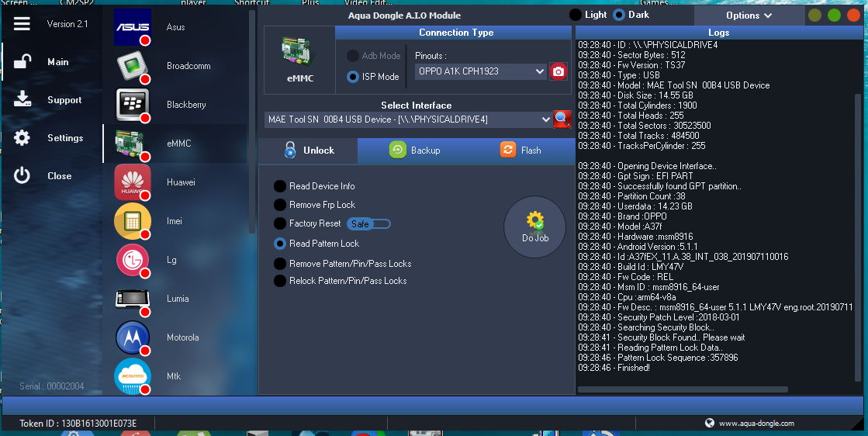
Task: Open the Pinouts OPPO A1K CPH1923 dropdown
Action: click(480, 71)
